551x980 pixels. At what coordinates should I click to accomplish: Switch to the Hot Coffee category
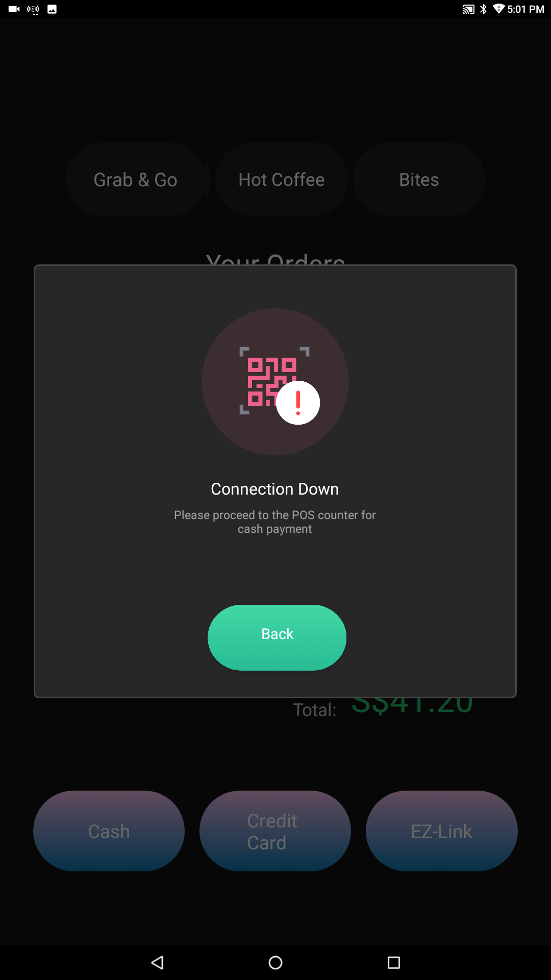pos(282,179)
